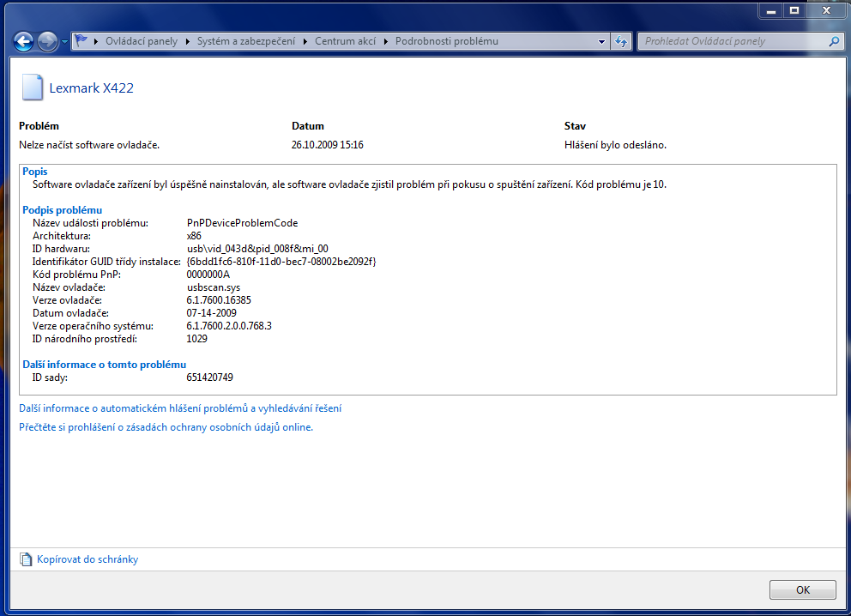Refresh the page with the refresh icon
Screen dimensions: 851x616
(621, 41)
